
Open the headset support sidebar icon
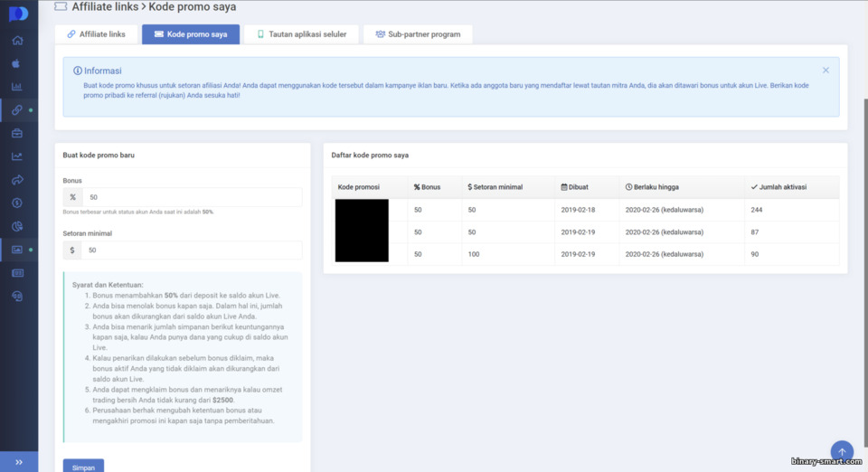pos(17,296)
